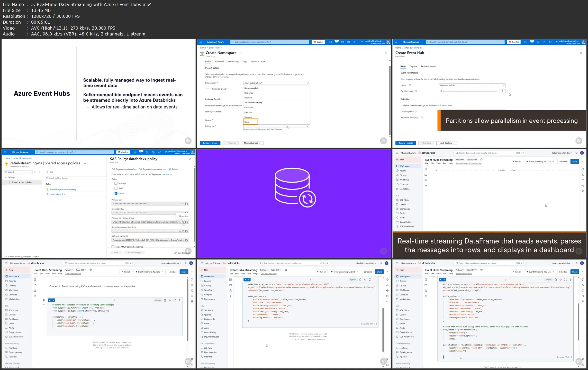Open the Pricing tier dropdown in Create Namespace

[276, 126]
